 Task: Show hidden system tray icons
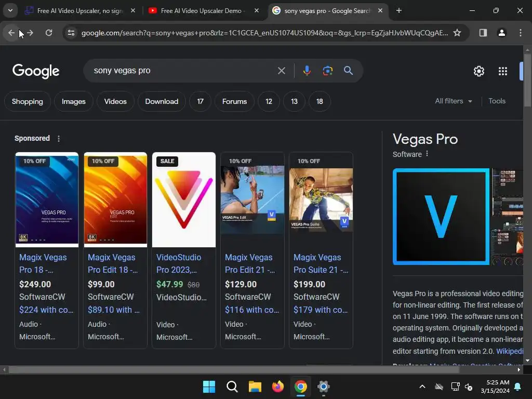(422, 387)
